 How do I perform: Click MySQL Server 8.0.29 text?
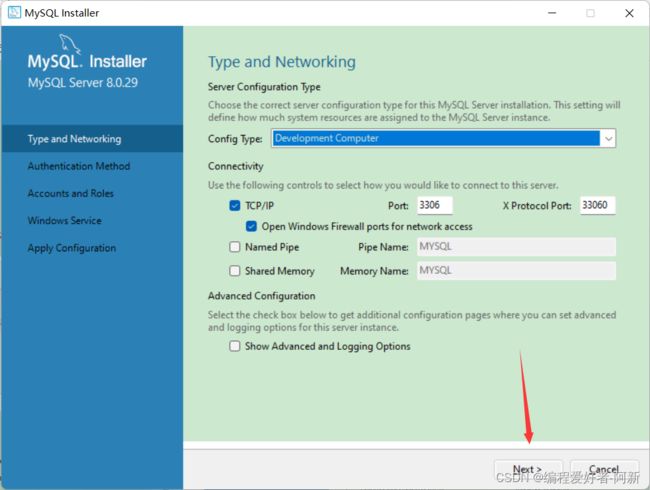tap(82, 82)
